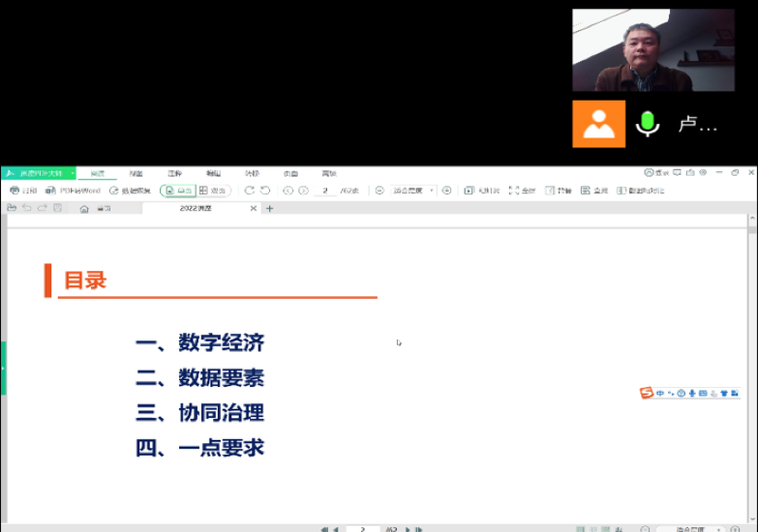Image resolution: width=758 pixels, height=532 pixels.
Task: Click the Login button at top right
Action: 656,173
